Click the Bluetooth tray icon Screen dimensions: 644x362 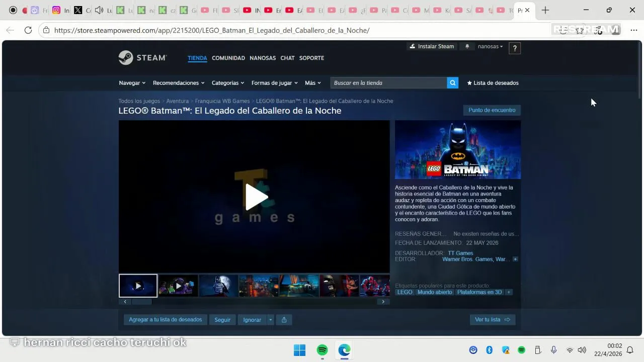[489, 350]
